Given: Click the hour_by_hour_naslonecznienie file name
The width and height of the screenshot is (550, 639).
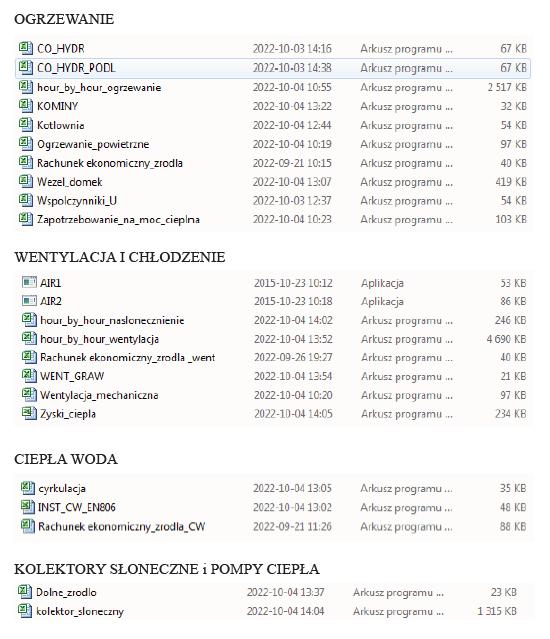Looking at the screenshot, I should pos(112,320).
